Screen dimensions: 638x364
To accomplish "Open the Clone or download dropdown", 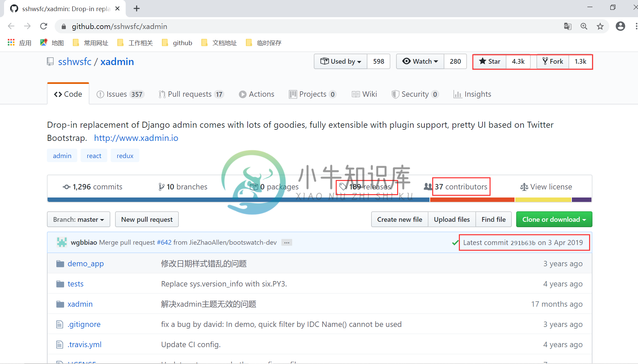I will coord(554,219).
